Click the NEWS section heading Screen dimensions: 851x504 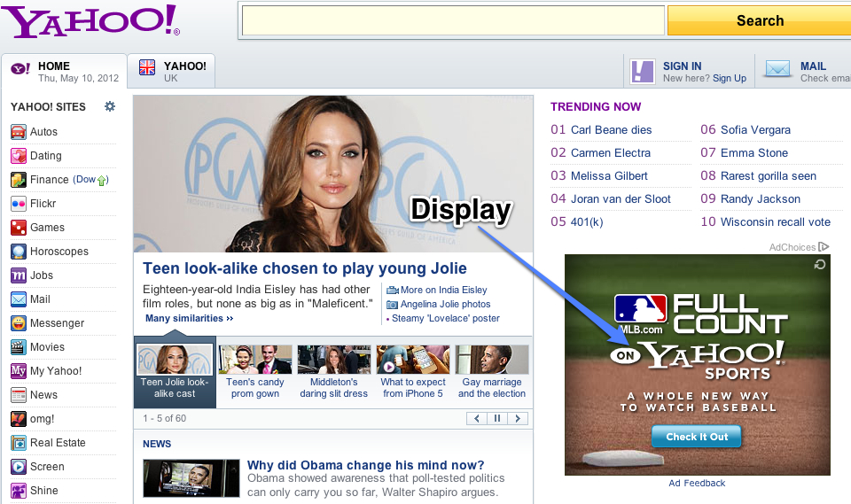[x=157, y=444]
